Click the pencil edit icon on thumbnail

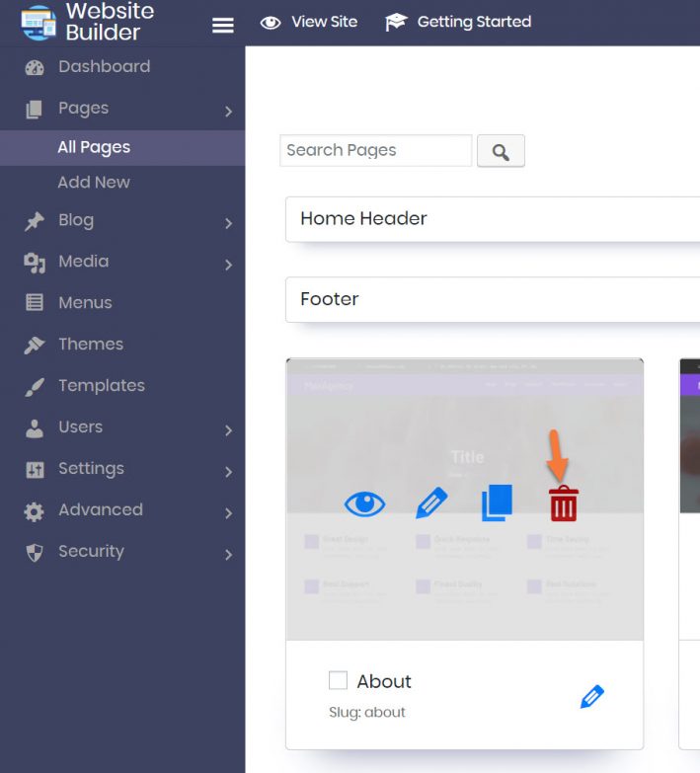pyautogui.click(x=431, y=503)
